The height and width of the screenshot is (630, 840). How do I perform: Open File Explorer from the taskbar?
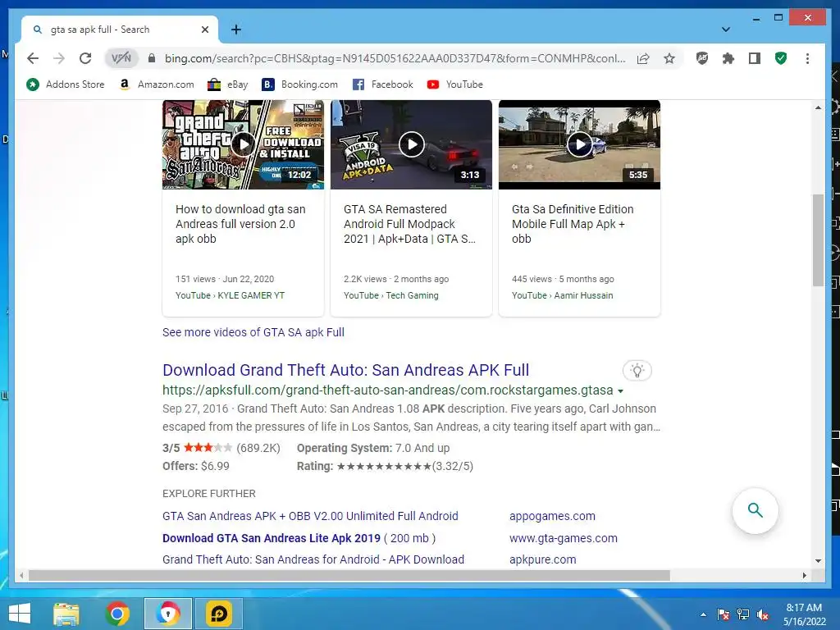66,614
